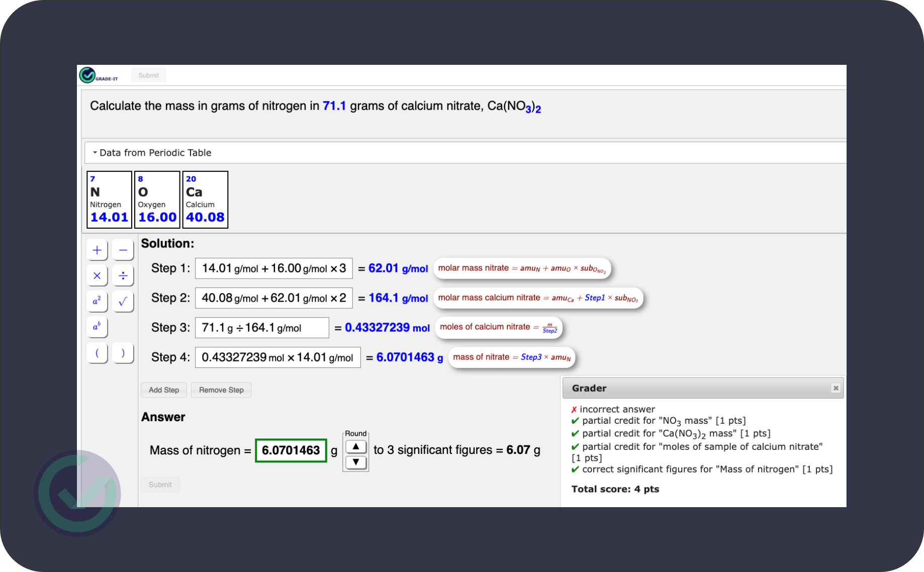Click the Submit button in the top toolbar
This screenshot has width=924, height=572.
pos(148,75)
